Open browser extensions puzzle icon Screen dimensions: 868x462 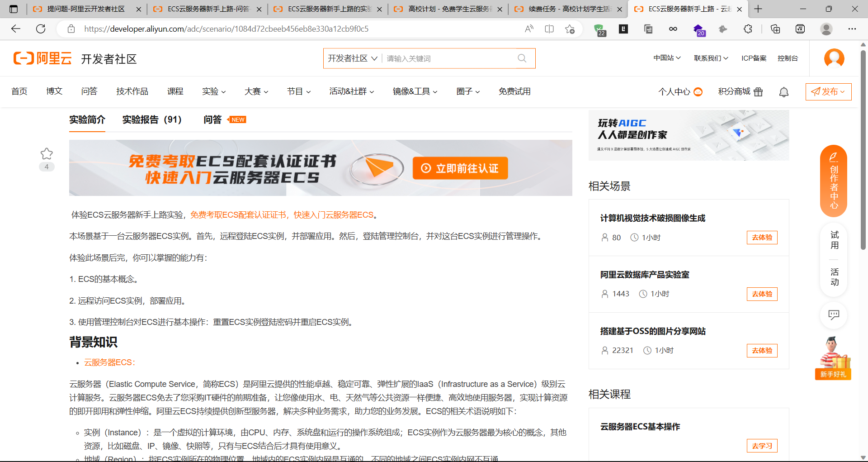point(748,29)
